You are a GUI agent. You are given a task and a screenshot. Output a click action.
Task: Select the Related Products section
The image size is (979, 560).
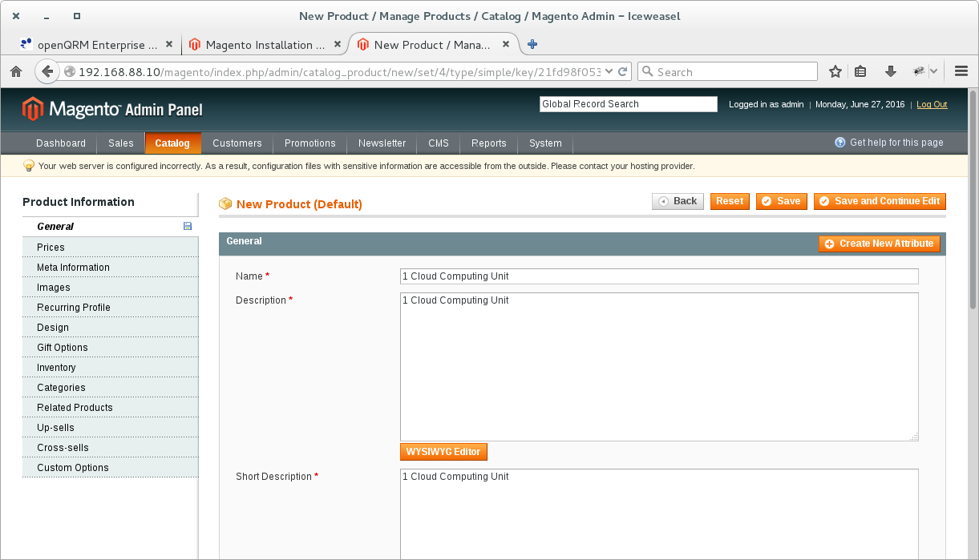tap(110, 408)
